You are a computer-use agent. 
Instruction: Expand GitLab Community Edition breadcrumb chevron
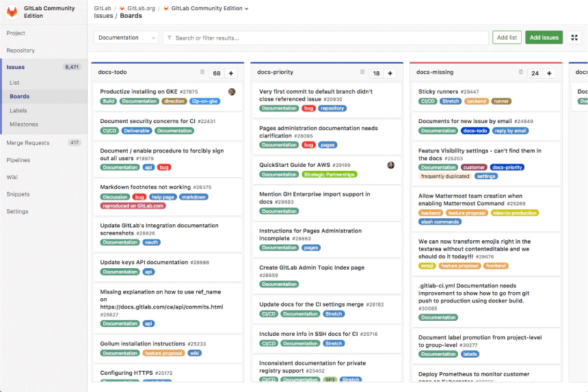[x=246, y=9]
